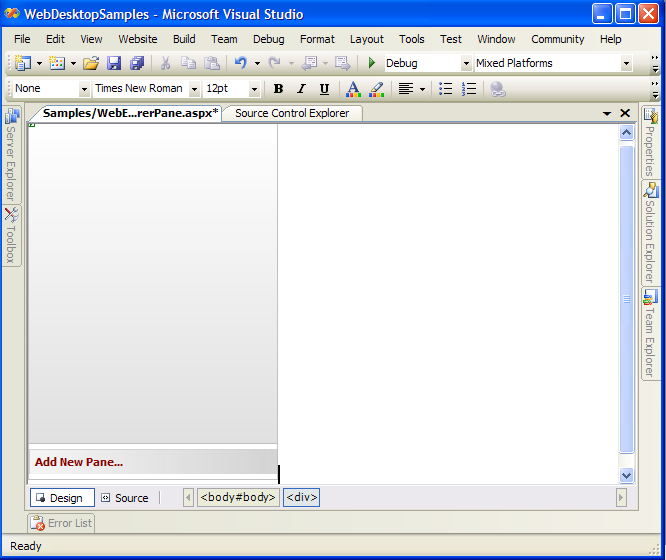Expand the Debug configuration dropdown
Viewport: 666px width, 560px height.
click(465, 63)
